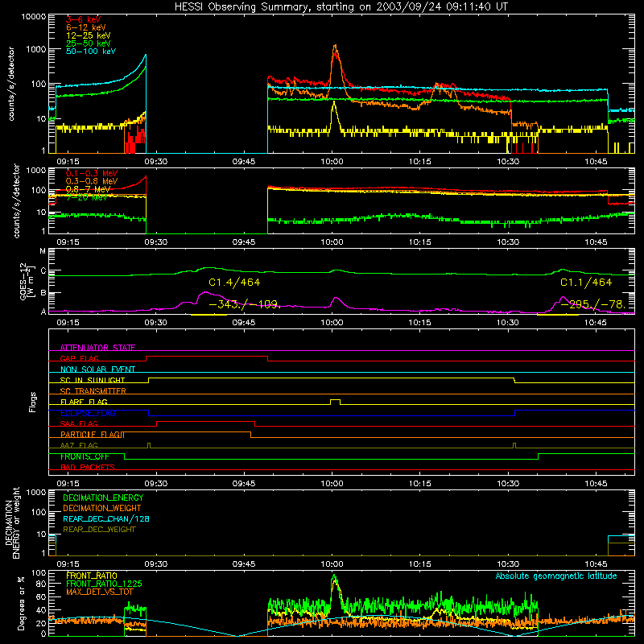Select the AAZ_FLAG label
Image resolution: width=644 pixels, height=644 pixels.
tap(79, 445)
